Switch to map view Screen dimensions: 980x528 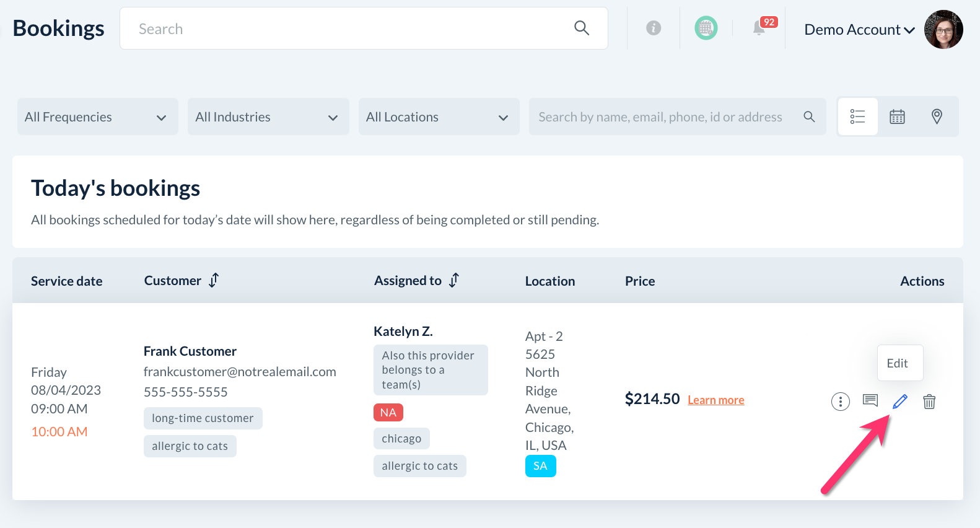tap(937, 117)
